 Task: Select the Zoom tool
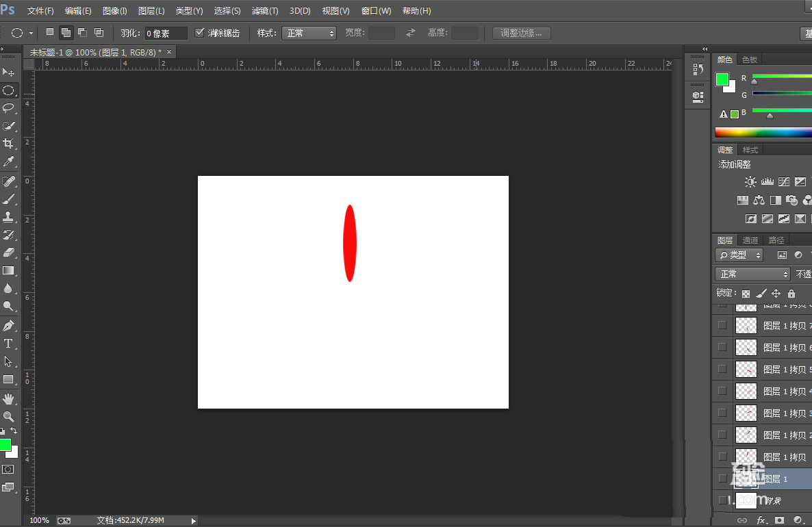click(9, 415)
